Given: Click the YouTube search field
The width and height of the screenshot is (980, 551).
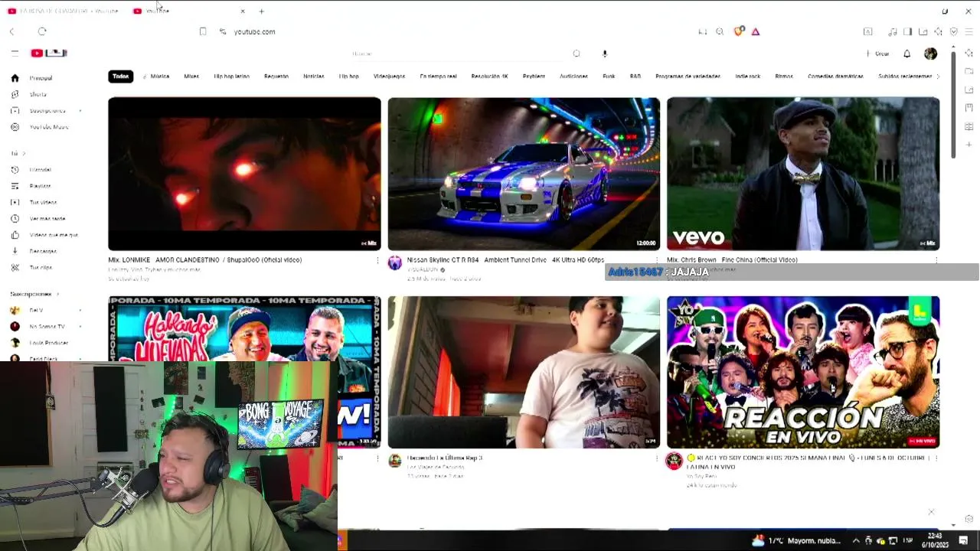Looking at the screenshot, I should (x=458, y=54).
